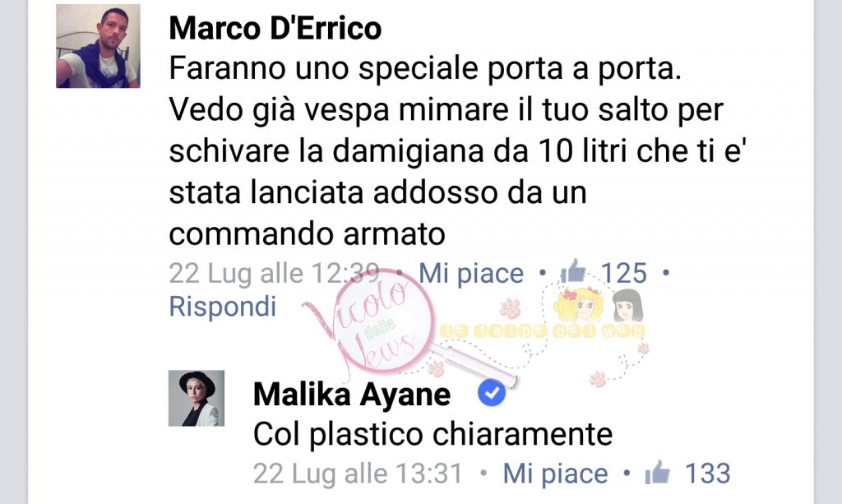
Task: View the 133 likes count
Action: [x=708, y=474]
